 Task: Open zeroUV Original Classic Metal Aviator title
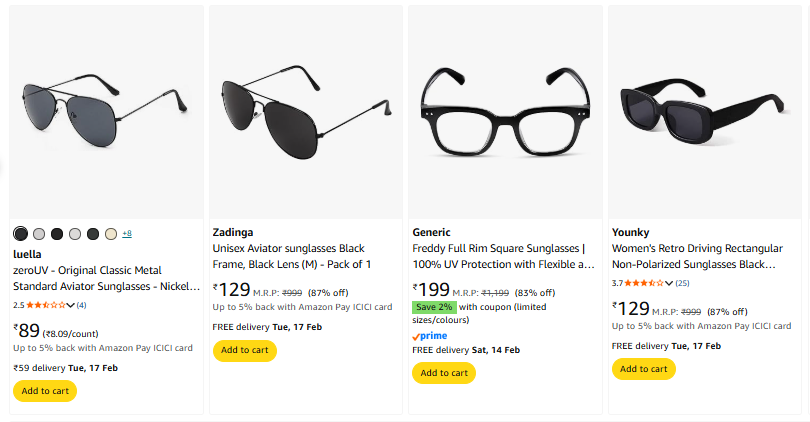pos(107,278)
